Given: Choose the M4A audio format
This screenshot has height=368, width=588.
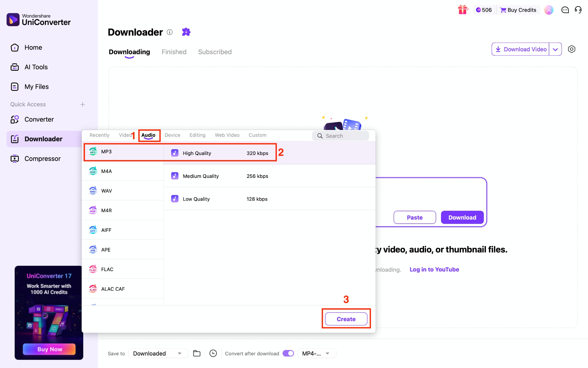Looking at the screenshot, I should click(123, 171).
